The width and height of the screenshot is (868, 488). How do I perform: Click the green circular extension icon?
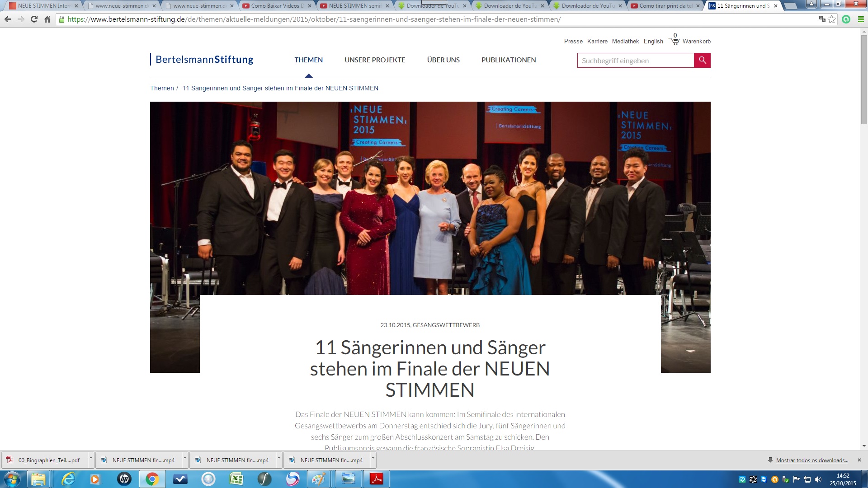tap(846, 19)
